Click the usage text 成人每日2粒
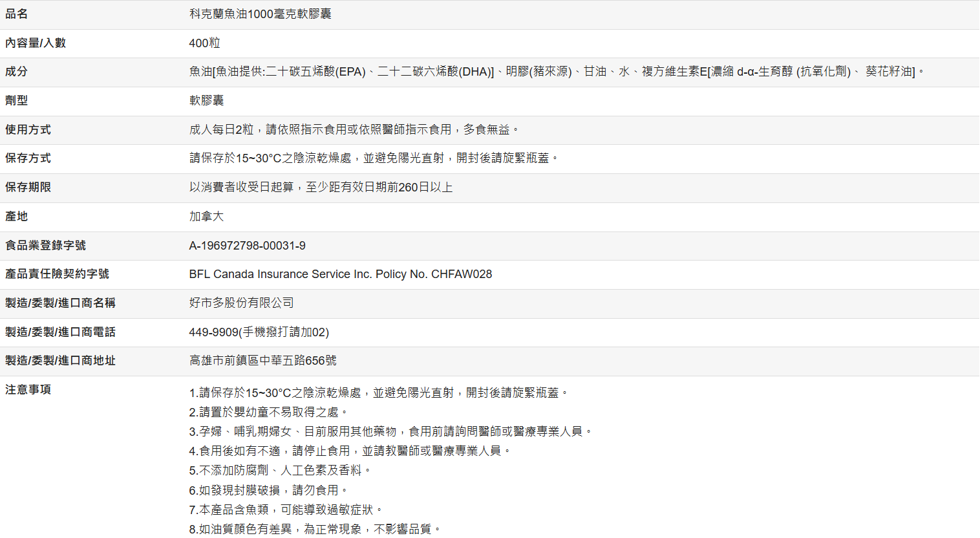The image size is (980, 538). coord(354,130)
